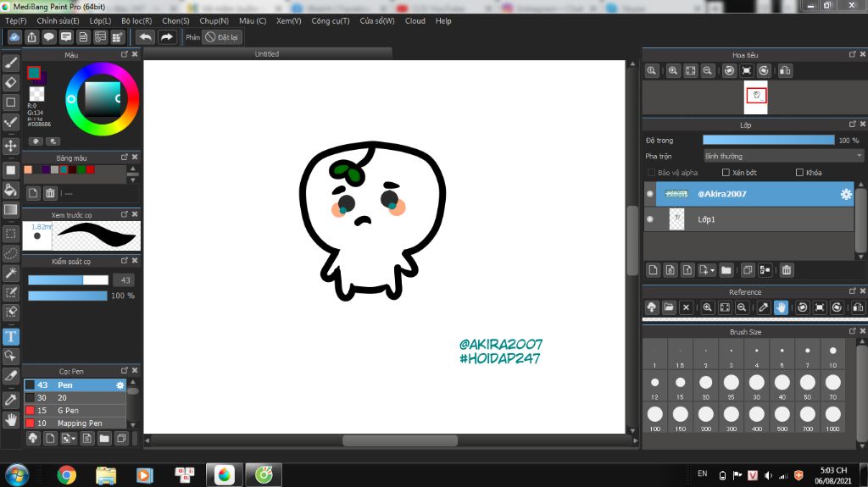Open File Explorer from the taskbar
This screenshot has height=487, width=868.
(106, 475)
